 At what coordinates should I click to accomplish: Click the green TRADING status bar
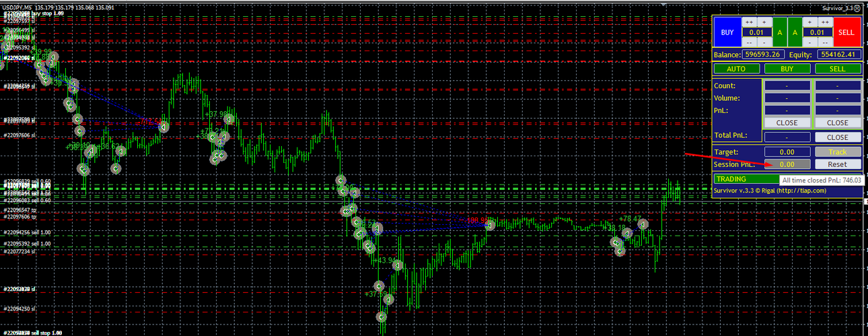747,179
